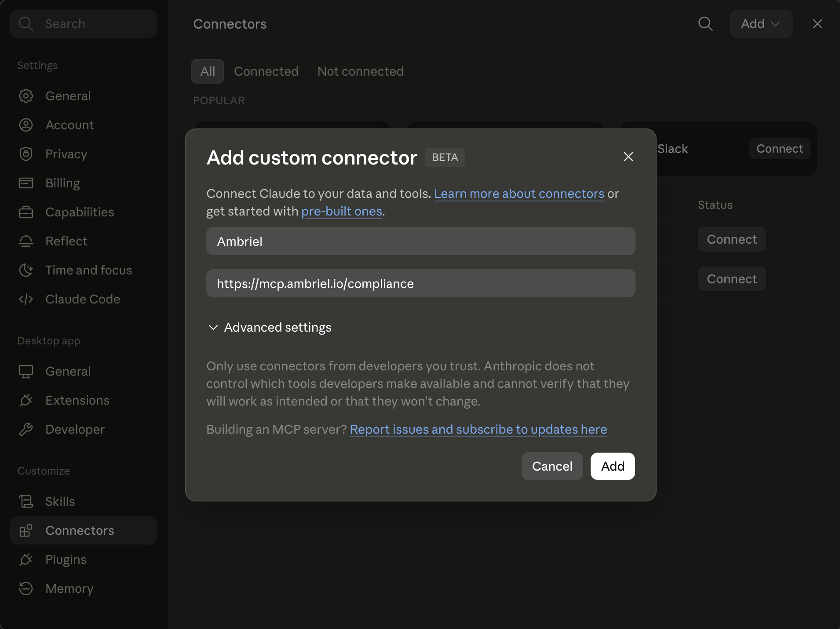Click the Extensions plug icon
This screenshot has height=629, width=840.
coord(26,400)
